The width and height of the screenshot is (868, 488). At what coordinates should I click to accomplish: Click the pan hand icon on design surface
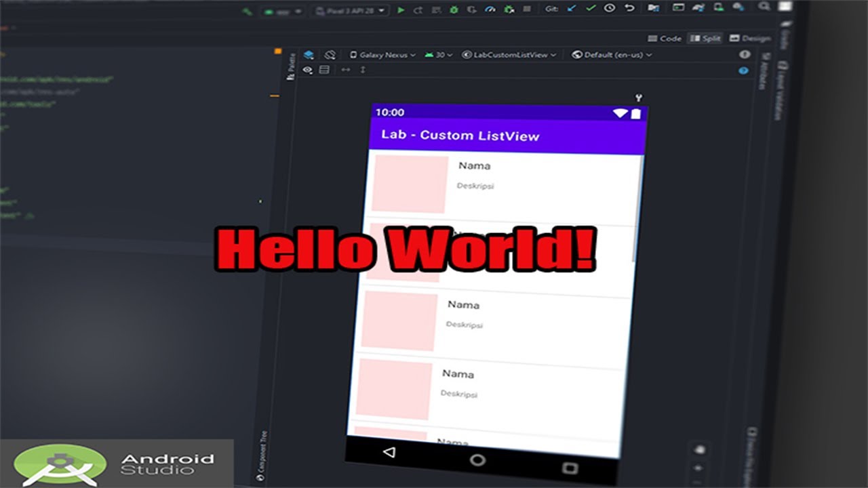(x=701, y=449)
